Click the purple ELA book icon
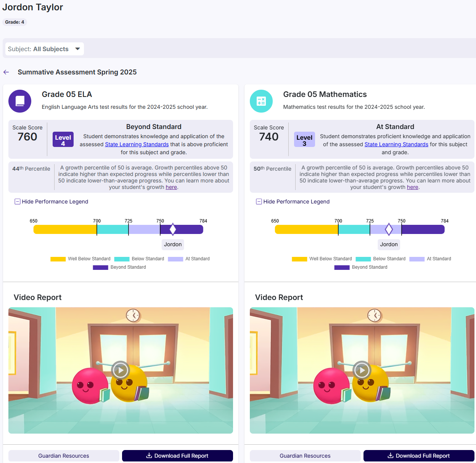Screen dimensions: 476x463 pyautogui.click(x=20, y=101)
